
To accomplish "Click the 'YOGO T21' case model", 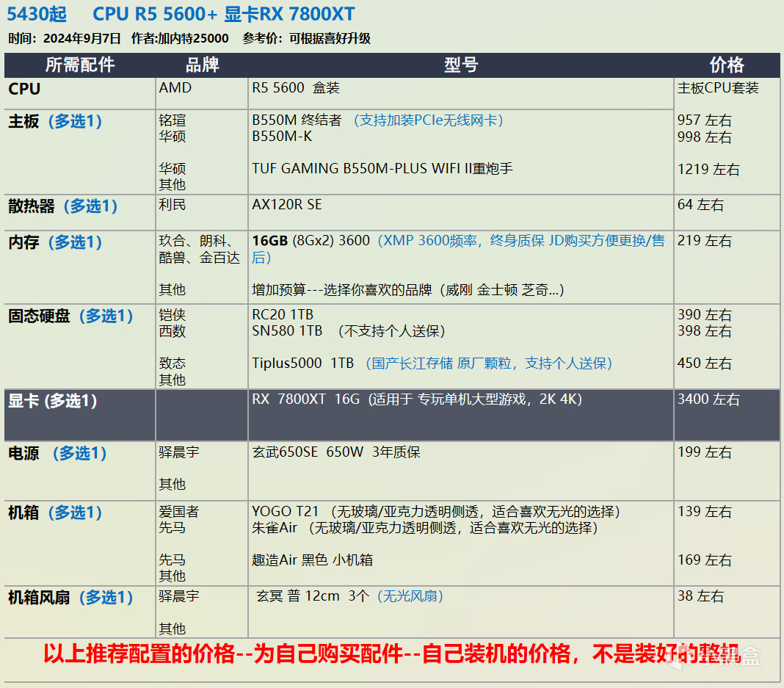I will point(285,512).
